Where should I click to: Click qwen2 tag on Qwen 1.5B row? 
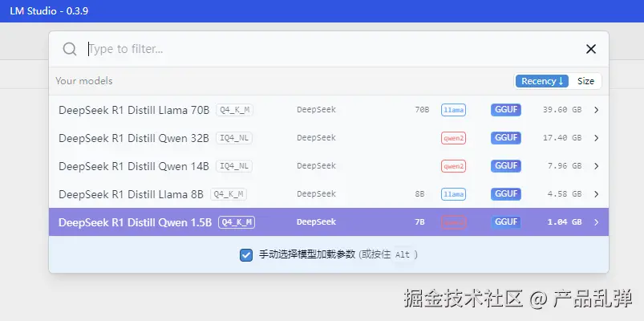click(x=453, y=222)
